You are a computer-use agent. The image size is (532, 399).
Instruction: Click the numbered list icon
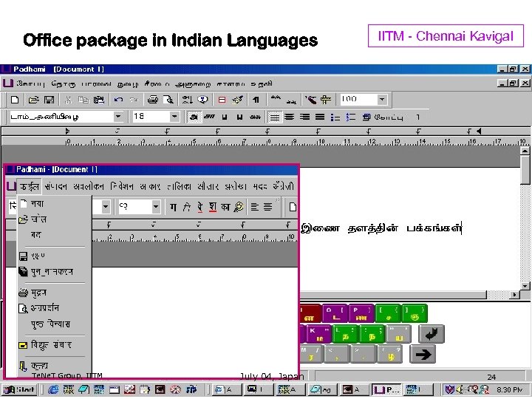pyautogui.click(x=350, y=117)
